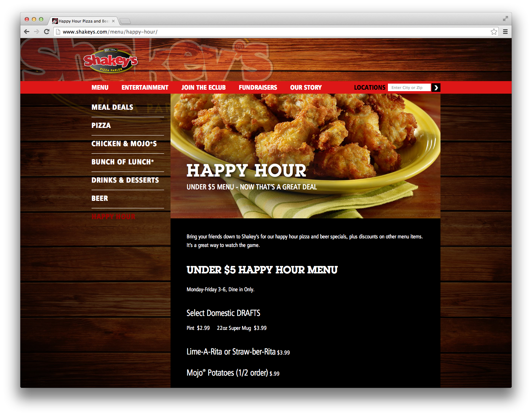532x416 pixels.
Task: Click the browser back arrow
Action: click(27, 31)
